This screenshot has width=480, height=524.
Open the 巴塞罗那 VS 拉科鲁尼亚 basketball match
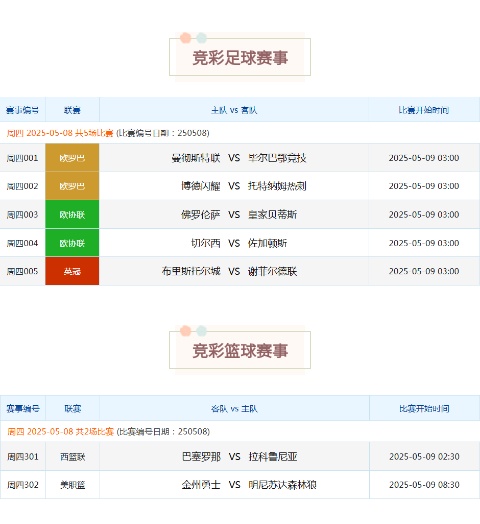click(240, 456)
